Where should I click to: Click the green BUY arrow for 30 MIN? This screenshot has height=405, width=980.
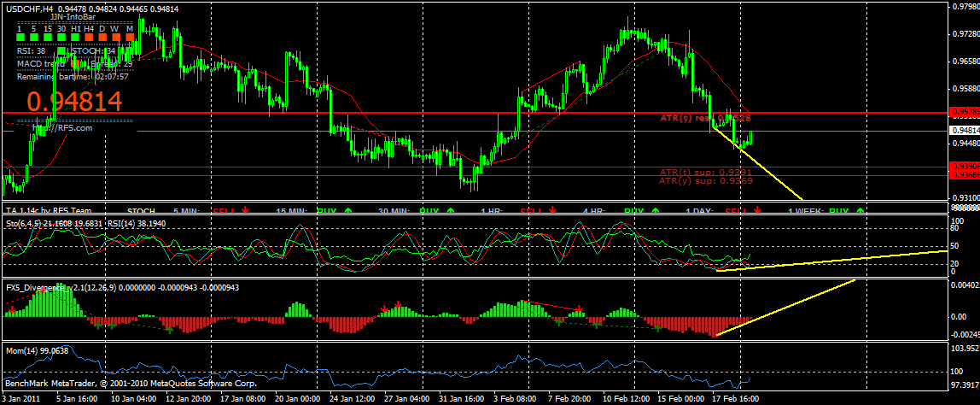451,209
